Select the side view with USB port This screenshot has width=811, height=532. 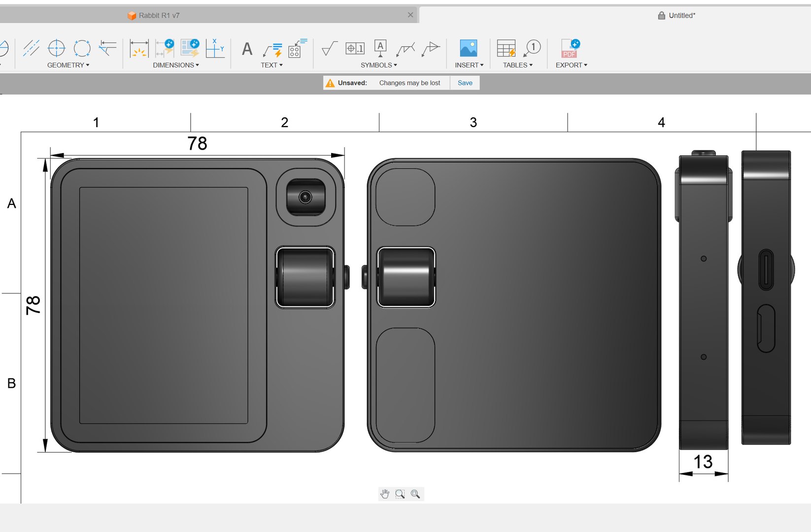pos(766,298)
